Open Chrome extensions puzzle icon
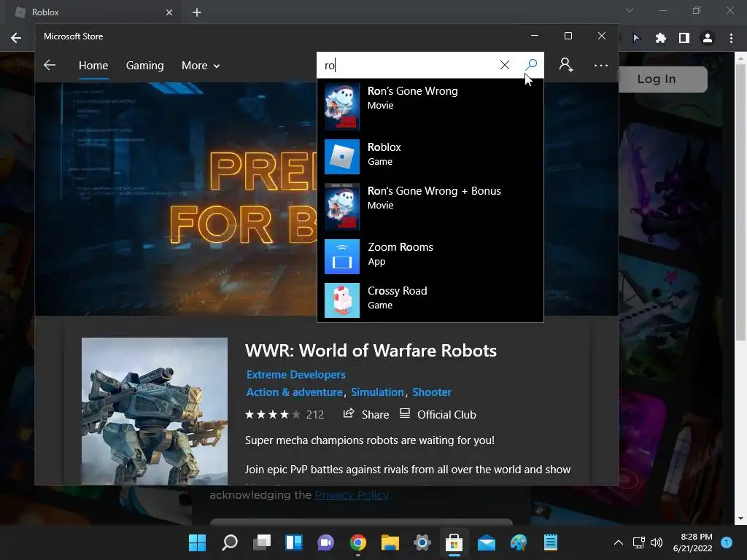 point(660,38)
